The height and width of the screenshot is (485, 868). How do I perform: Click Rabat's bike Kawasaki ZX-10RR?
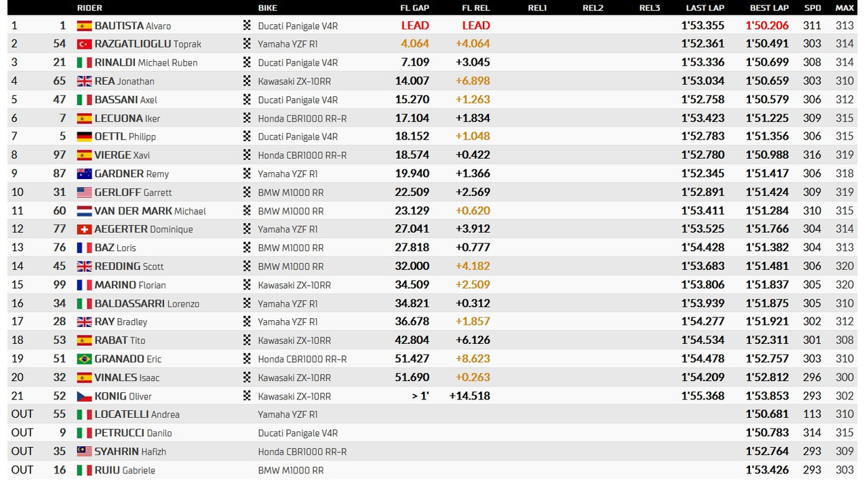tap(294, 341)
